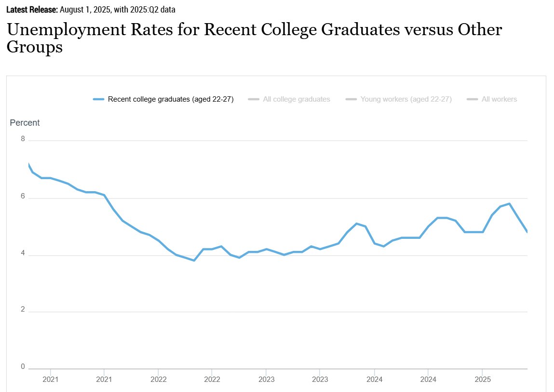Image resolution: width=554 pixels, height=392 pixels.
Task: Click the blue Recent college graduates legend swatch
Action: point(98,100)
